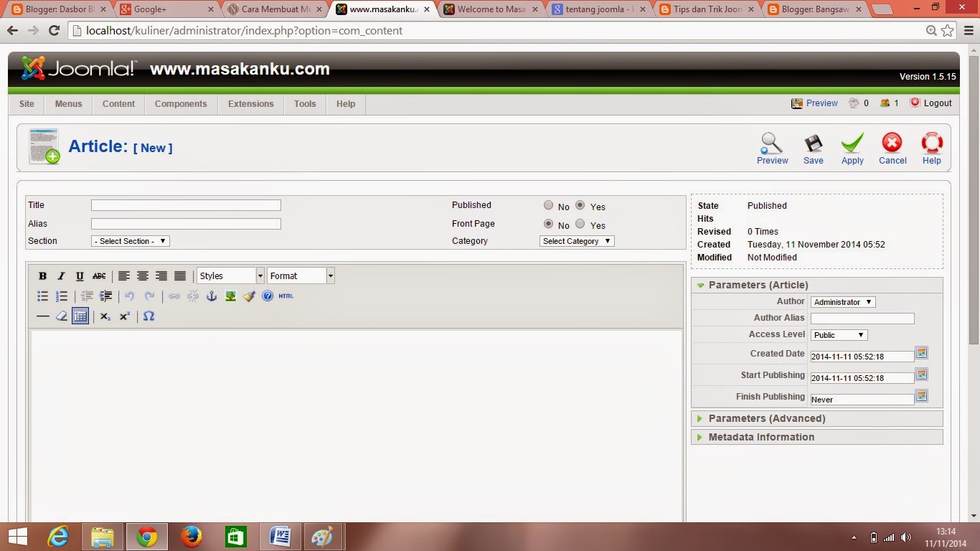
Task: Open the Author Administrator dropdown
Action: coord(843,302)
